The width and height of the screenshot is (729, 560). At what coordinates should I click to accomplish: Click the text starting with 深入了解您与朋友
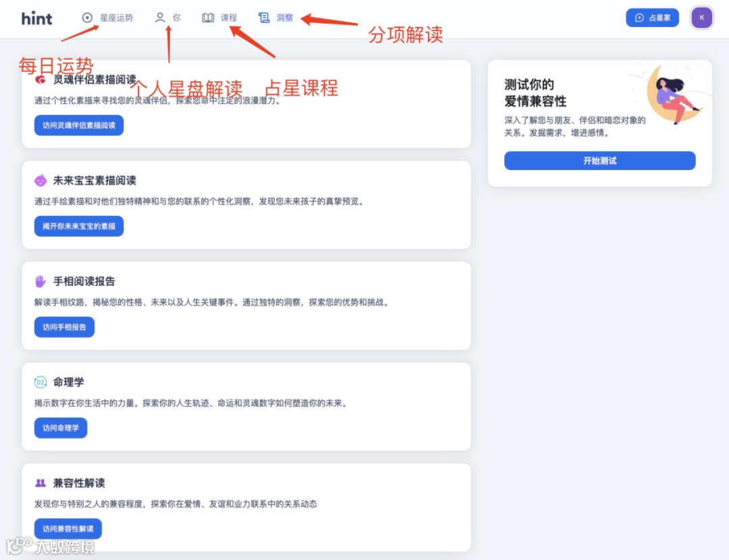(575, 126)
